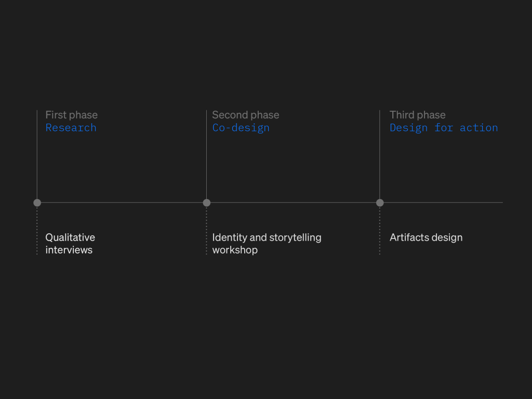
Task: Click the "First phase" heading
Action: (x=71, y=115)
